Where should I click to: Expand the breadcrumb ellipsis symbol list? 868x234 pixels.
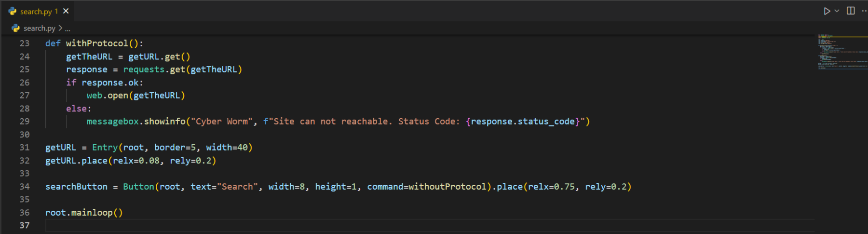[68, 29]
